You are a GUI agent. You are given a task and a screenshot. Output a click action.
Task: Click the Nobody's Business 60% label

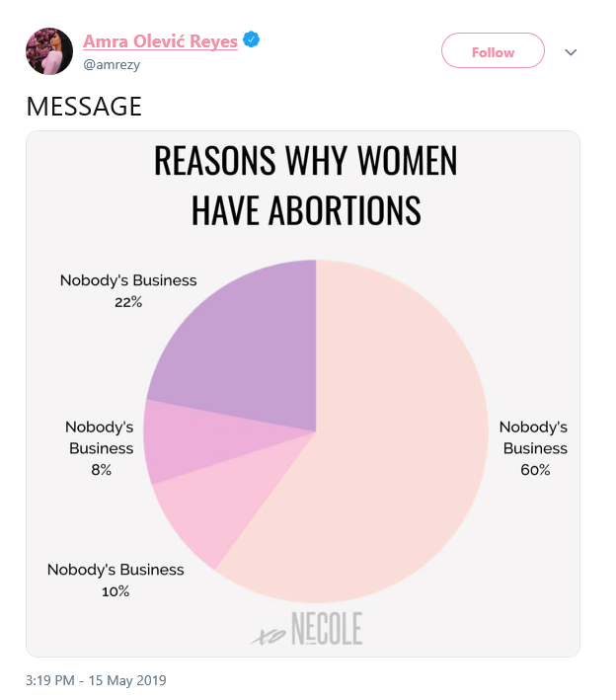(x=534, y=448)
